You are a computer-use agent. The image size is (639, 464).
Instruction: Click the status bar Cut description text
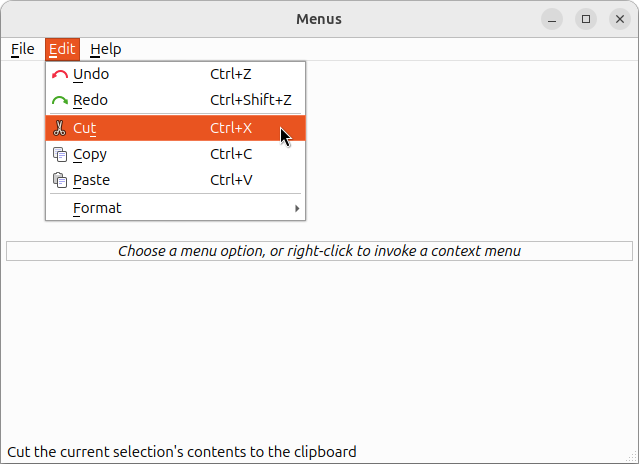click(181, 452)
